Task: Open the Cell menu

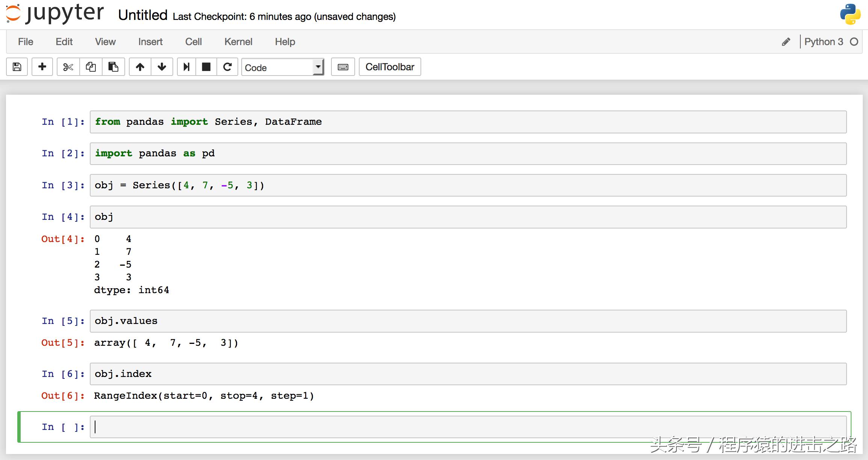Action: [x=193, y=42]
